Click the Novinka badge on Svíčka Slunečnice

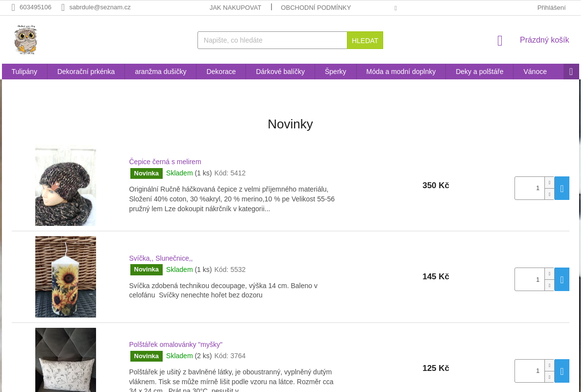[x=147, y=269]
